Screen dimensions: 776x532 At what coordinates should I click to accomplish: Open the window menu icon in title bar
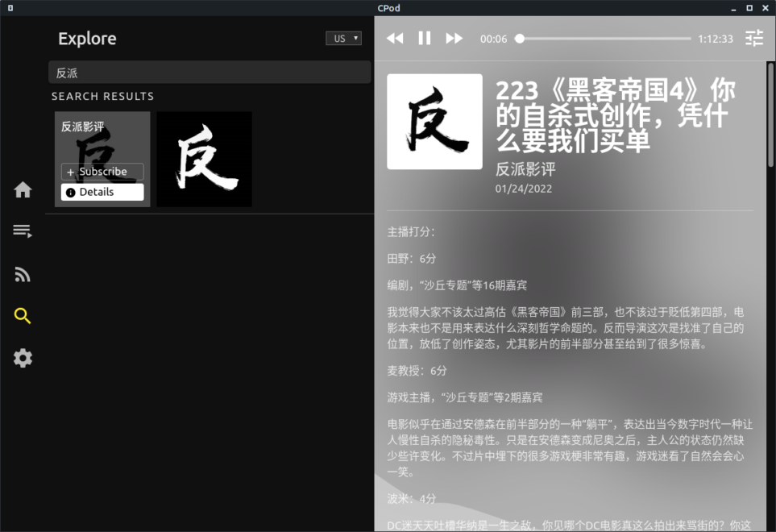[10, 8]
